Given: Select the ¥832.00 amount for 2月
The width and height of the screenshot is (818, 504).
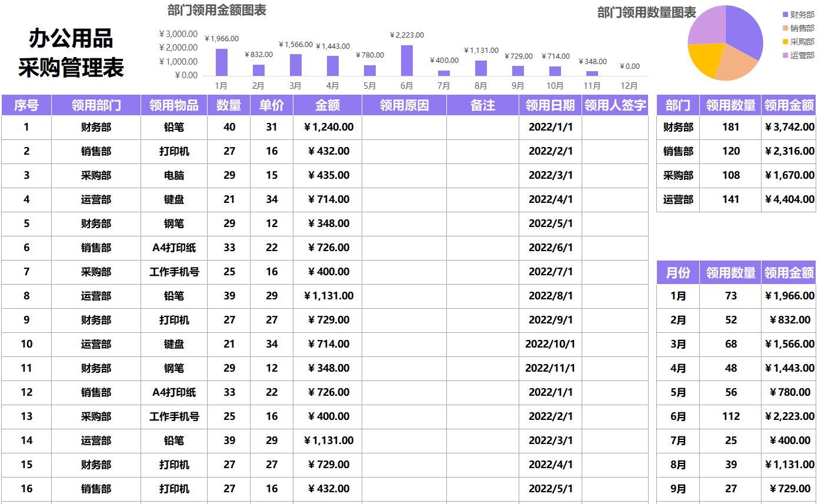Looking at the screenshot, I should click(789, 320).
